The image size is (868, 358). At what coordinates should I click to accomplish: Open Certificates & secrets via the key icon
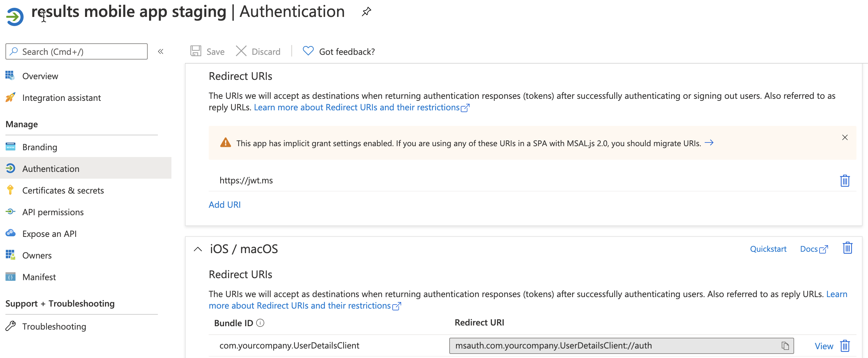tap(11, 190)
